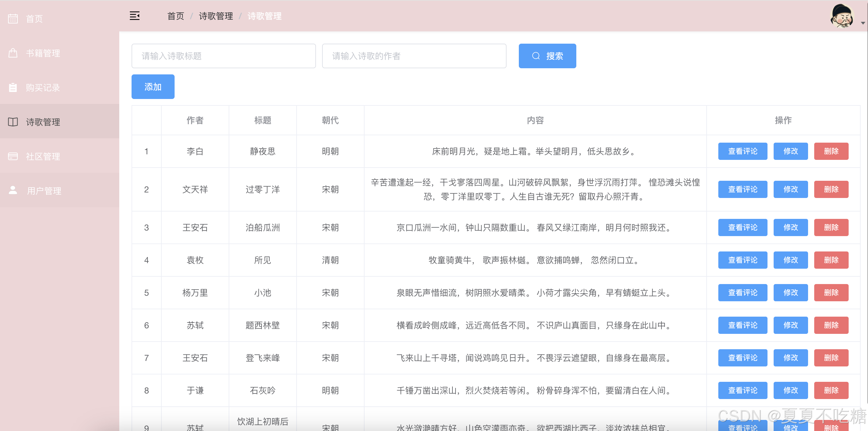
Task: Click the poetry management book icon
Action: (x=13, y=122)
